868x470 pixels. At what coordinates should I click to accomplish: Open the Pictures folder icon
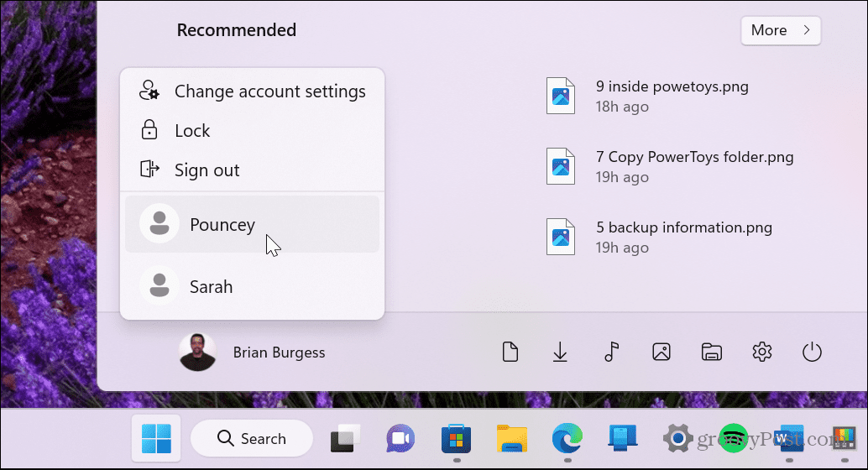tap(661, 352)
